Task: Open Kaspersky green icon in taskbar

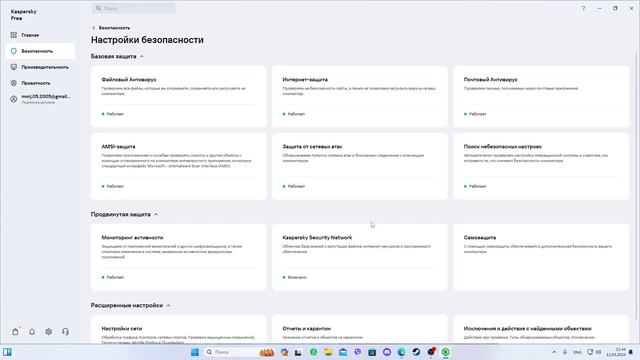Action: [x=446, y=352]
